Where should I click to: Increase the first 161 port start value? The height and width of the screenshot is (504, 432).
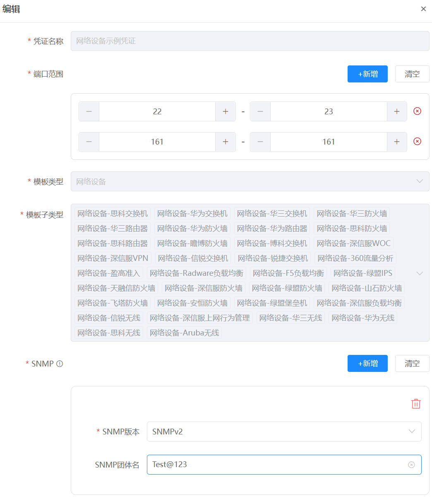pyautogui.click(x=226, y=142)
